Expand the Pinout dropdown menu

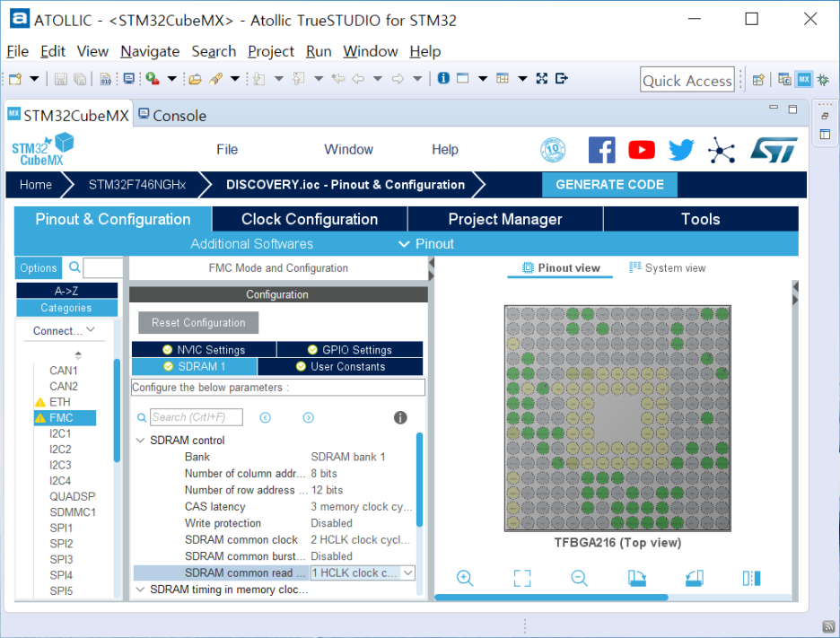(426, 244)
